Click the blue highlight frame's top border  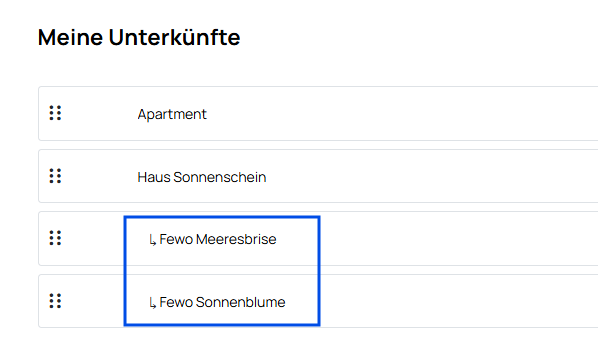point(222,217)
